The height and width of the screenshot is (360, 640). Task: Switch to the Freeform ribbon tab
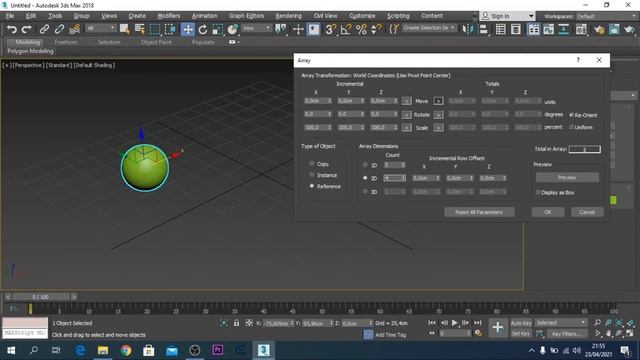pyautogui.click(x=66, y=42)
